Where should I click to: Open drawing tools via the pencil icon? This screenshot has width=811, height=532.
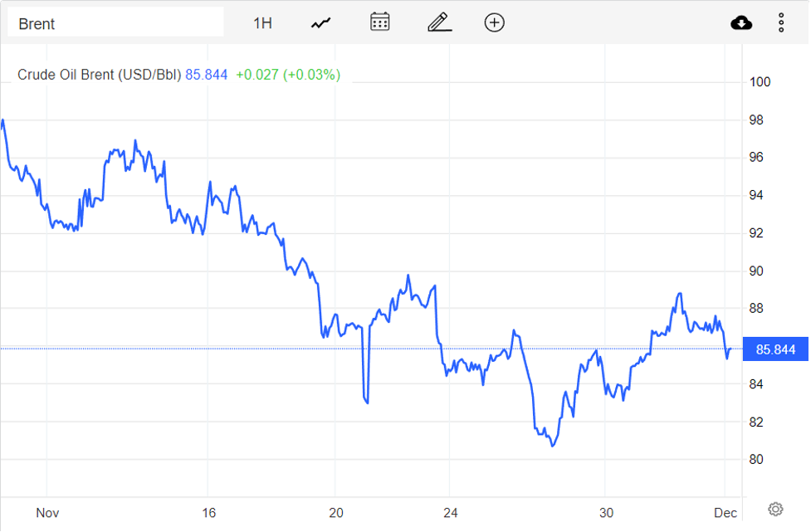tap(438, 22)
